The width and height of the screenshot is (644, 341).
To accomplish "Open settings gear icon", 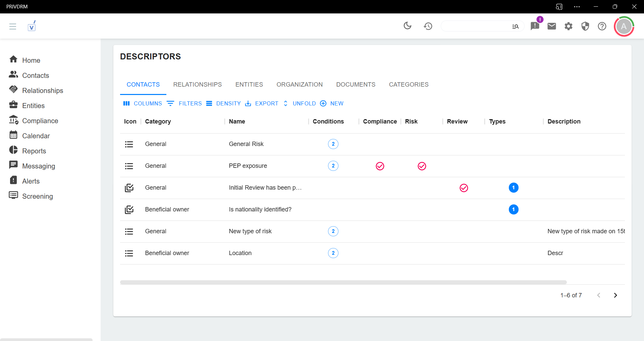I will pos(569,26).
